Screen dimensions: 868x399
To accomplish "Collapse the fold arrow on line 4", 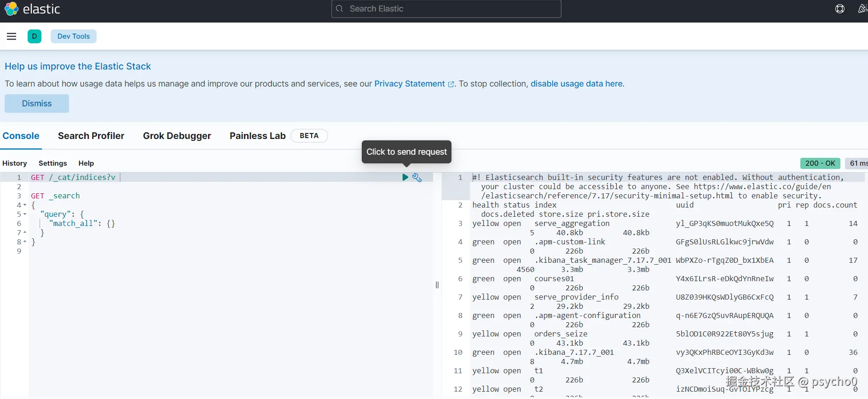I will pyautogui.click(x=25, y=205).
